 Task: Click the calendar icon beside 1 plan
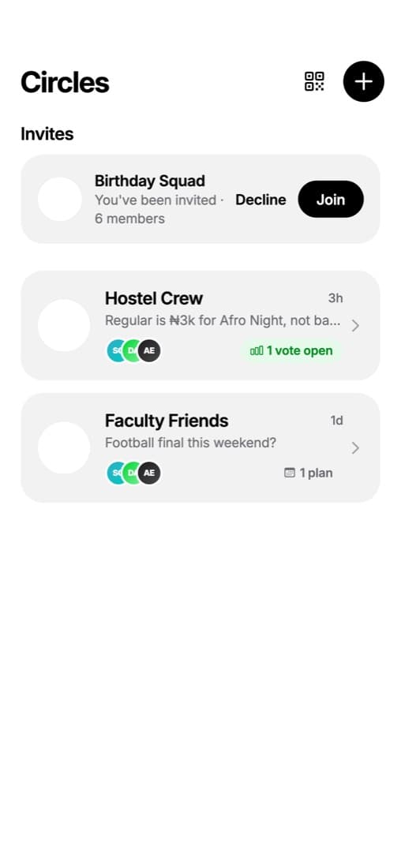289,473
